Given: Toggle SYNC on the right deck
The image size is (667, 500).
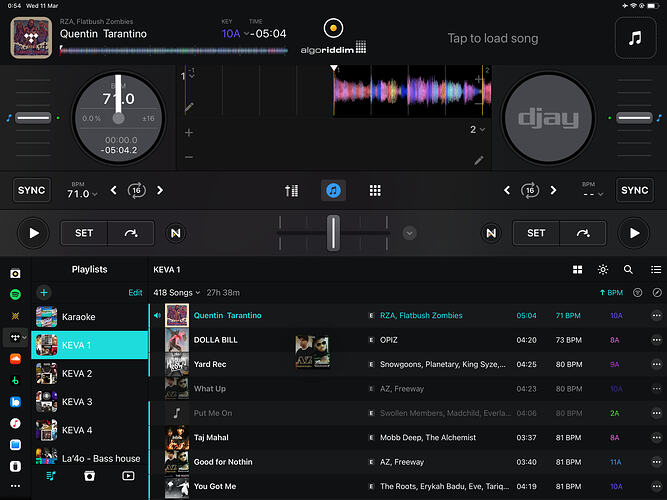Looking at the screenshot, I should 634,190.
